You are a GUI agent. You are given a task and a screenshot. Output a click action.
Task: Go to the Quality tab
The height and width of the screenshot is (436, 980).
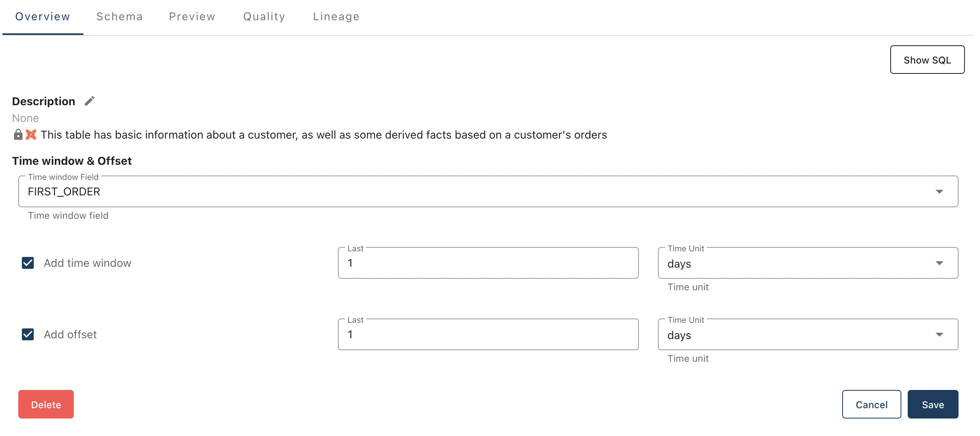264,17
